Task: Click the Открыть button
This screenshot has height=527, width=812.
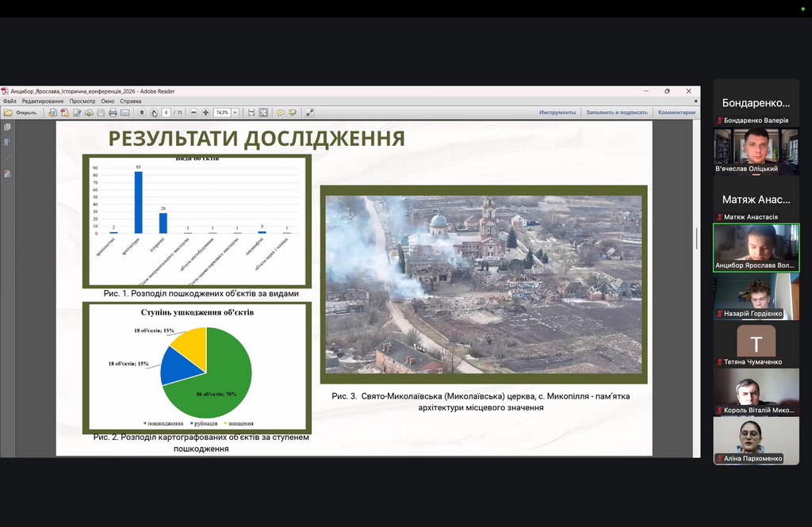Action: [21, 113]
